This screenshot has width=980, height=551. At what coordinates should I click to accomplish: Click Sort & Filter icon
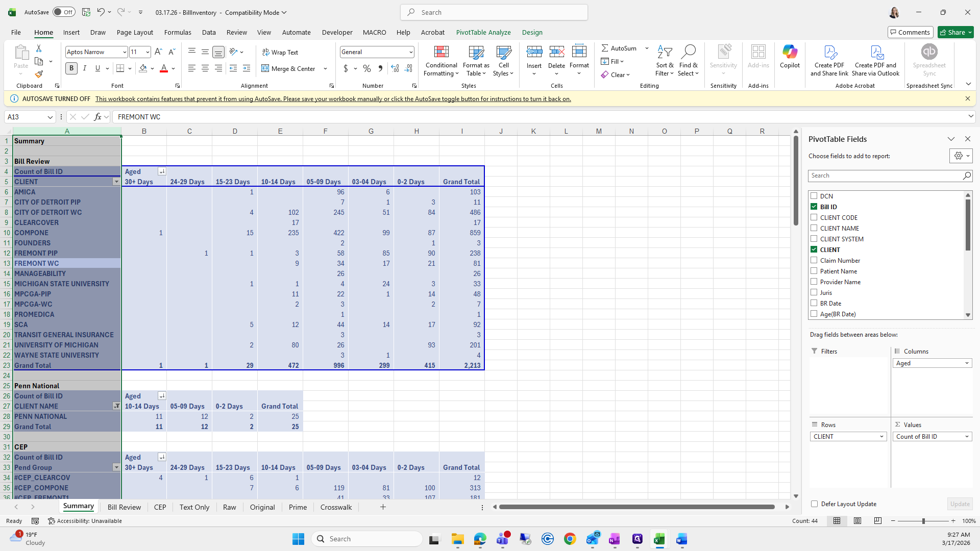[665, 53]
